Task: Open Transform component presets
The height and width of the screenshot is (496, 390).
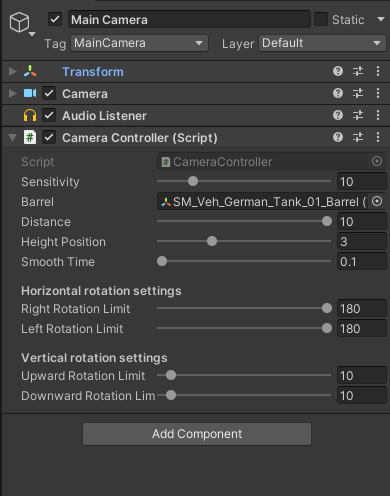Action: [x=358, y=71]
